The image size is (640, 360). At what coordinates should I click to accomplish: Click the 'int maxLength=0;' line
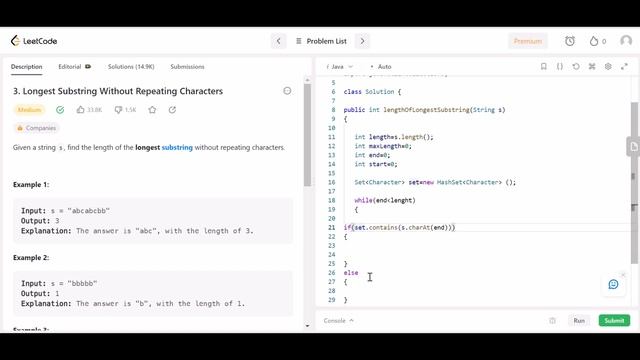[383, 146]
